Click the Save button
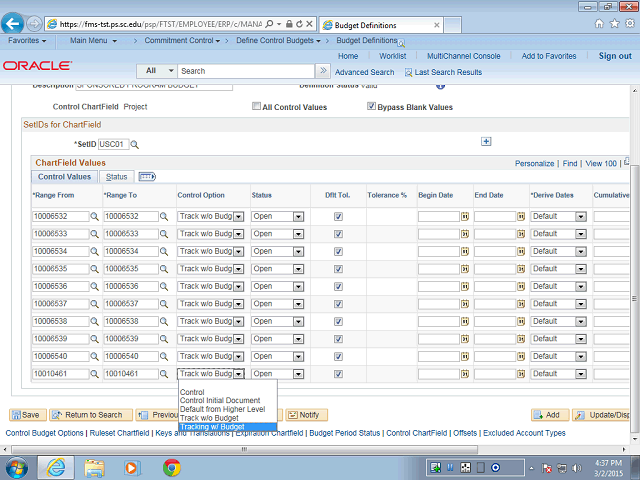 click(27, 415)
